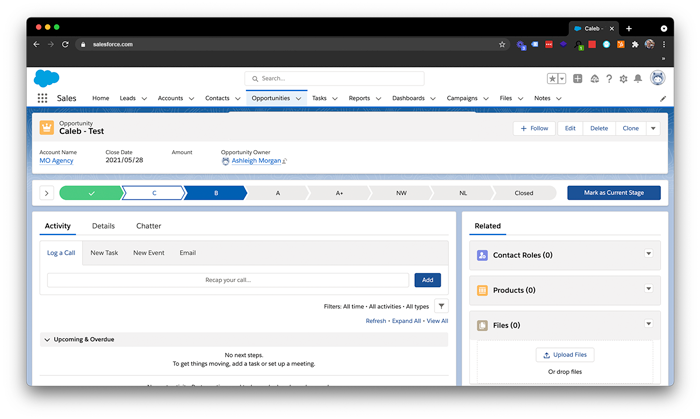Image resolution: width=700 pixels, height=419 pixels.
Task: Click Mark as Current Stage
Action: point(614,193)
